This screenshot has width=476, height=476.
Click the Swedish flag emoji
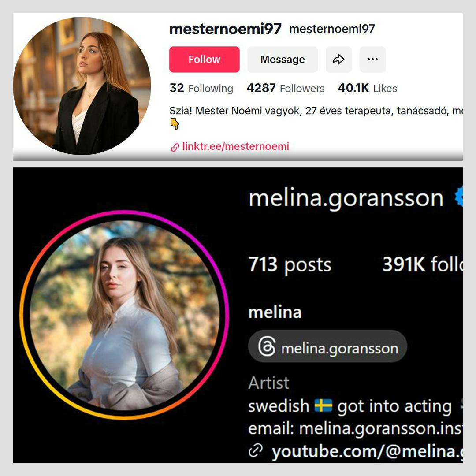(x=324, y=405)
